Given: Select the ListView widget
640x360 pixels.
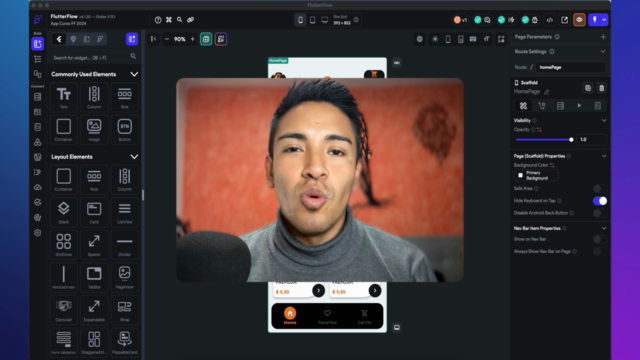Looking at the screenshot, I should (x=124, y=212).
